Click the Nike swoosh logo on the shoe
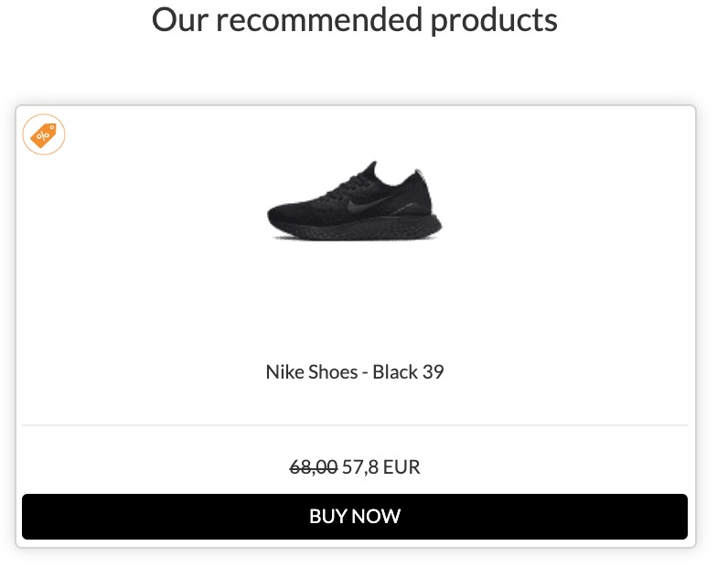728x578 pixels. pyautogui.click(x=357, y=208)
